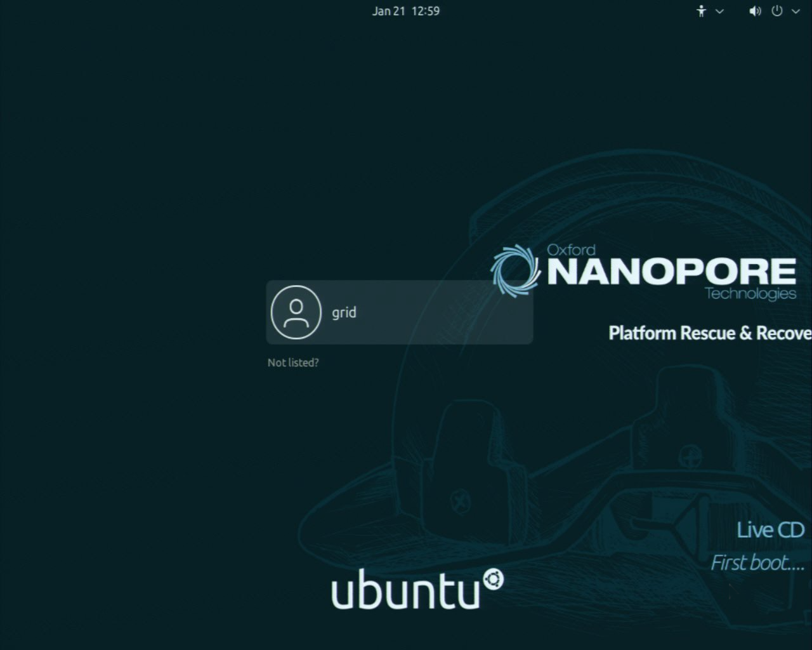The width and height of the screenshot is (812, 650).
Task: Click the volume speaker icon
Action: (x=755, y=11)
